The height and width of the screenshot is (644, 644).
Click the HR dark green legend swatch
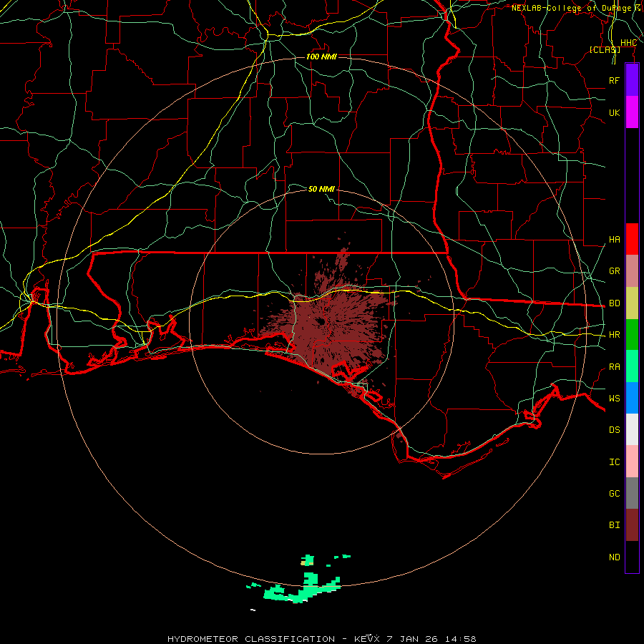pos(632,335)
